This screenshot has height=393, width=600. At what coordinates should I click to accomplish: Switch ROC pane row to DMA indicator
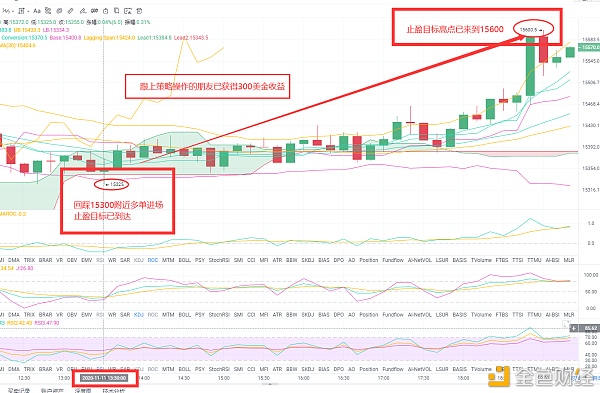click(14, 260)
